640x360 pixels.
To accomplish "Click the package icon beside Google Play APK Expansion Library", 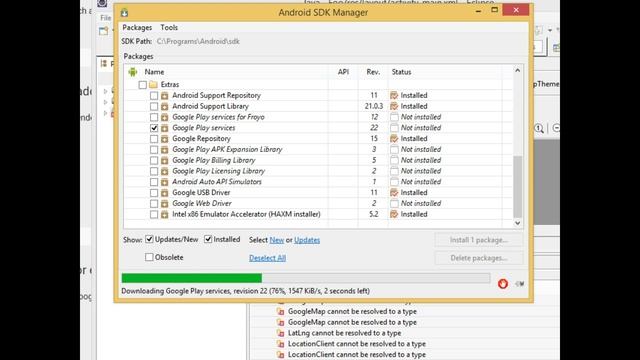I will point(164,149).
